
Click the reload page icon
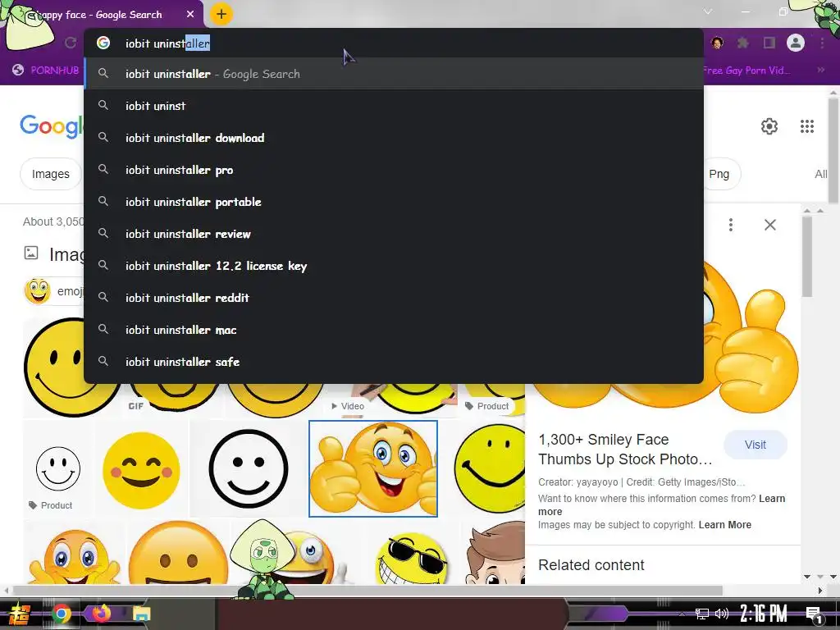pos(71,43)
